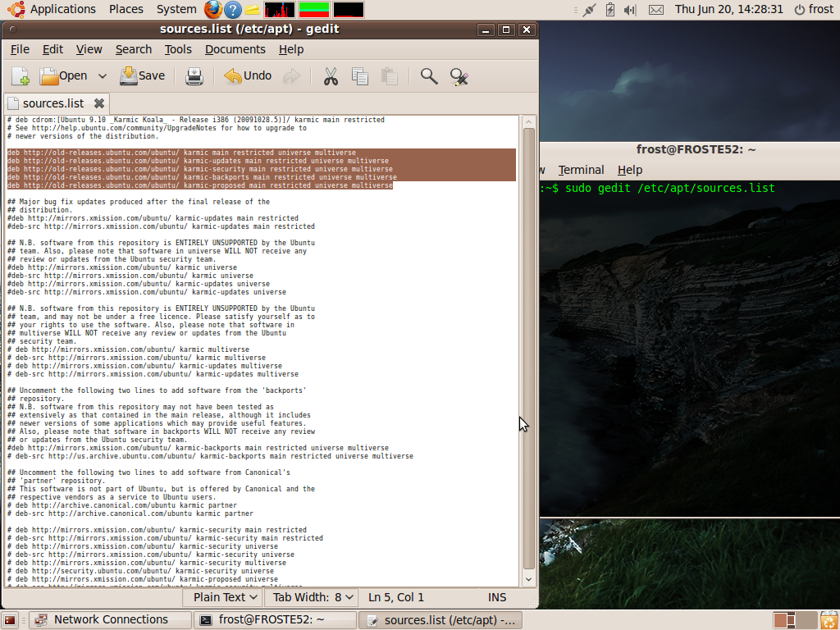Open the find and replace tool

tap(459, 76)
